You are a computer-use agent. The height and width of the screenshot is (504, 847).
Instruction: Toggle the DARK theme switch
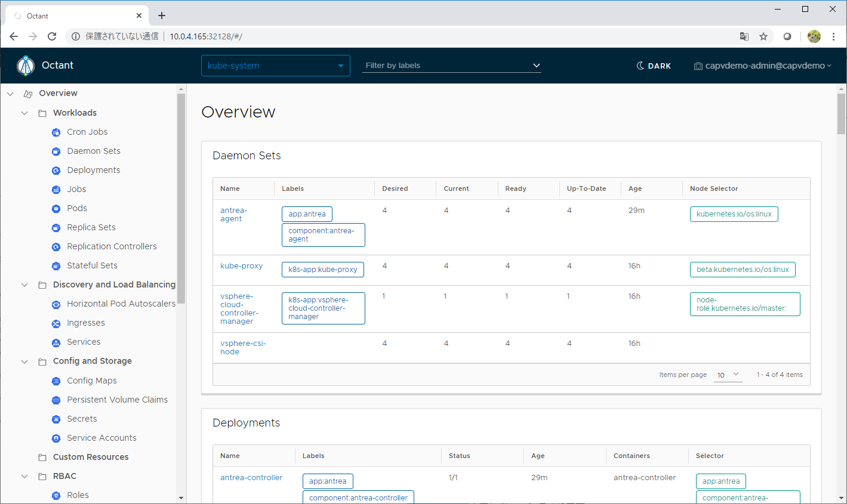pyautogui.click(x=654, y=66)
